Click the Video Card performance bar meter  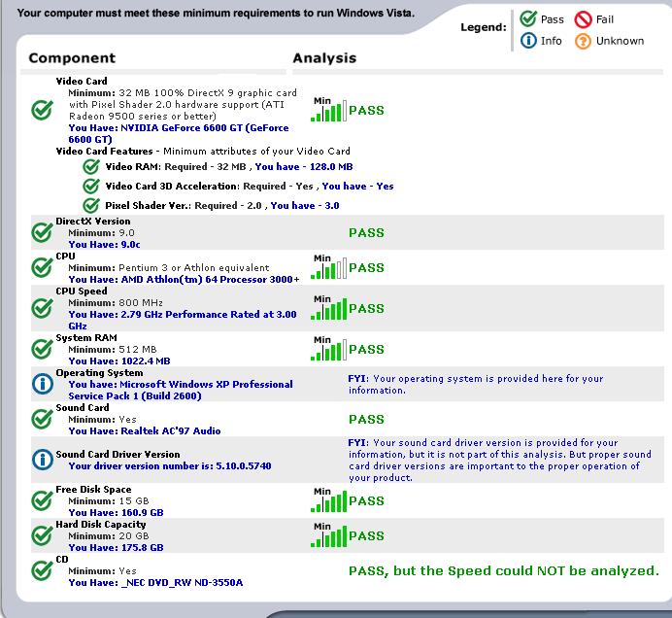[x=328, y=111]
